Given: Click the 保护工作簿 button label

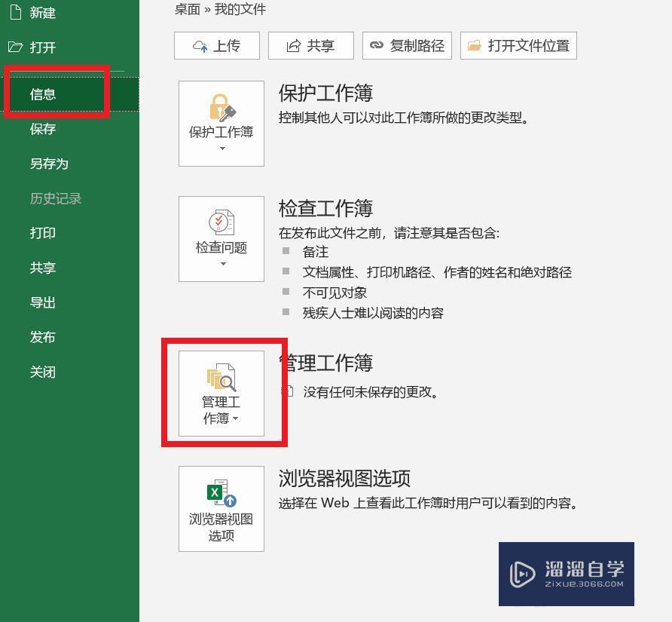Looking at the screenshot, I should point(221,132).
